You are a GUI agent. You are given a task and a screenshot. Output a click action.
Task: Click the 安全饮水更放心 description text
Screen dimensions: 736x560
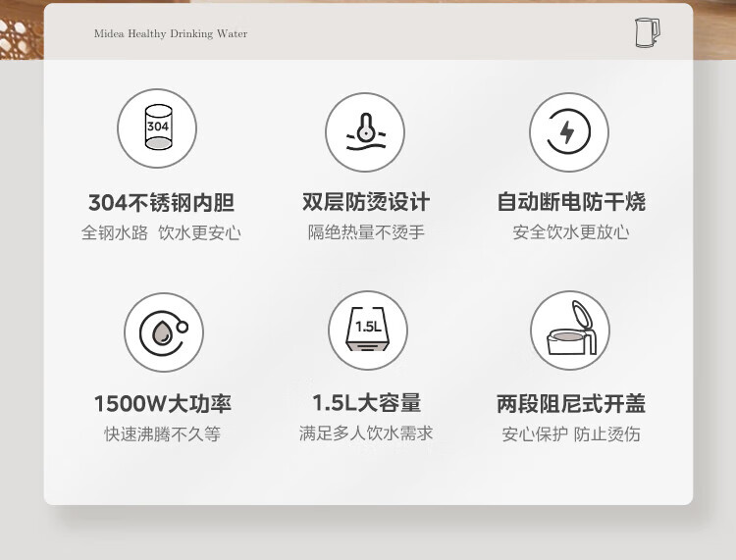(x=570, y=232)
